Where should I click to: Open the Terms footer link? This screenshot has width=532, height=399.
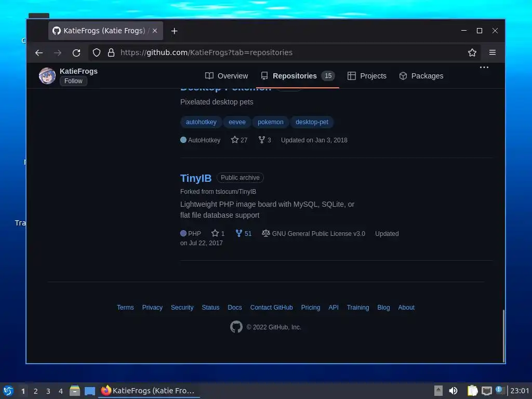click(x=125, y=308)
